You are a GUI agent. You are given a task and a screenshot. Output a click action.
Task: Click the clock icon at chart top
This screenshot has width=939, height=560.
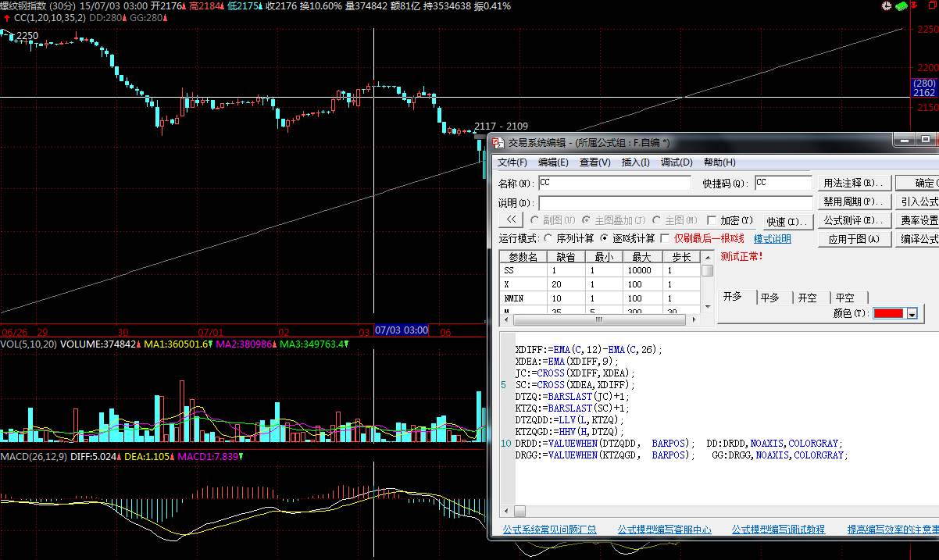click(x=887, y=5)
